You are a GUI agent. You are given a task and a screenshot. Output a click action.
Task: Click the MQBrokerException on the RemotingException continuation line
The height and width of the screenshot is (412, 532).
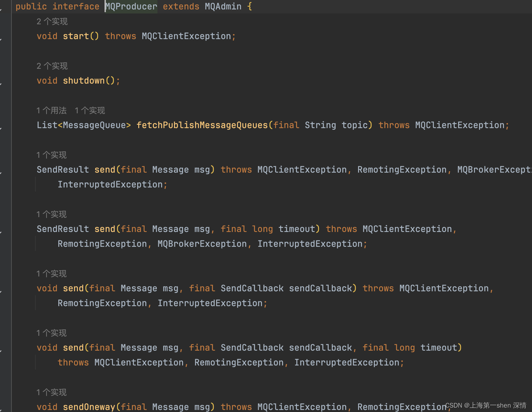pyautogui.click(x=202, y=244)
